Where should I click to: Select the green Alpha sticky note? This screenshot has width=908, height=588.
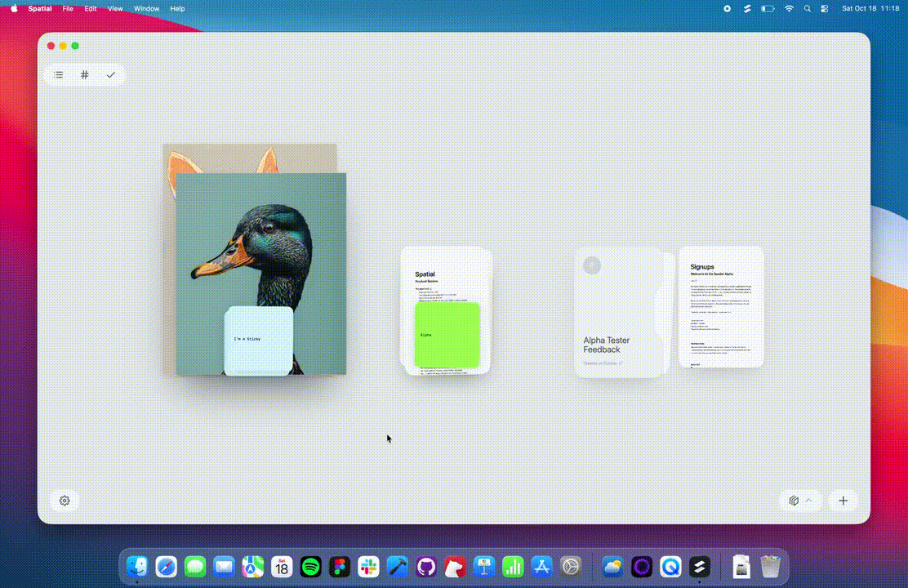pos(447,335)
